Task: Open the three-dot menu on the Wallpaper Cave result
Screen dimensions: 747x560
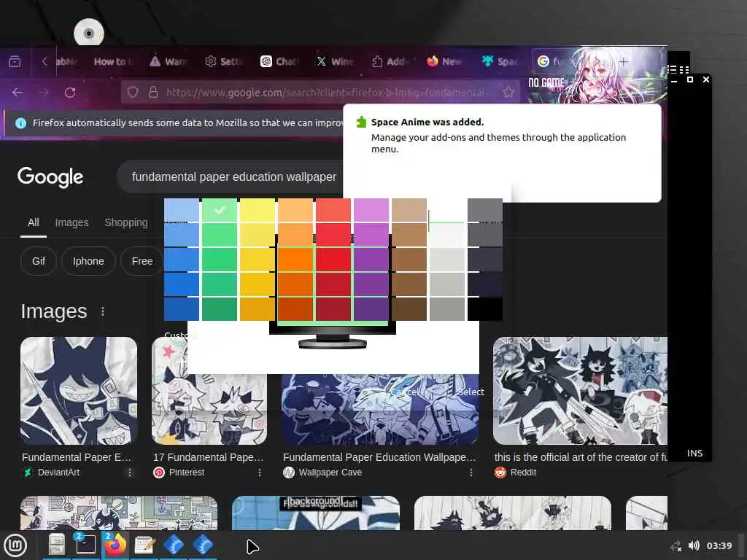Action: 471,472
